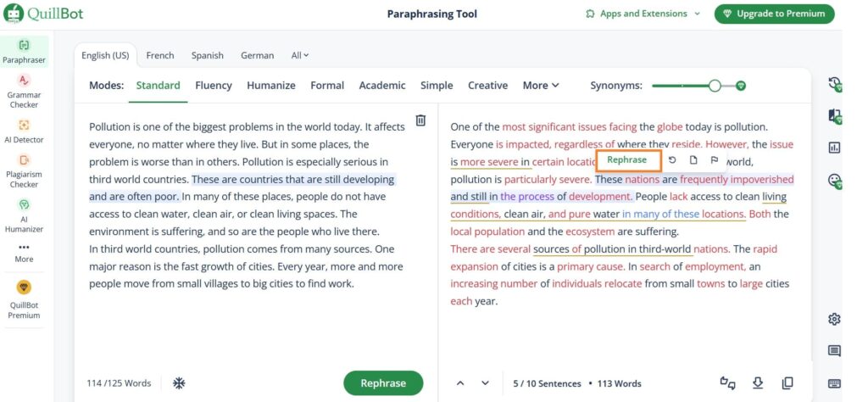868x402 pixels.
Task: Download the paraphrased output
Action: click(758, 383)
